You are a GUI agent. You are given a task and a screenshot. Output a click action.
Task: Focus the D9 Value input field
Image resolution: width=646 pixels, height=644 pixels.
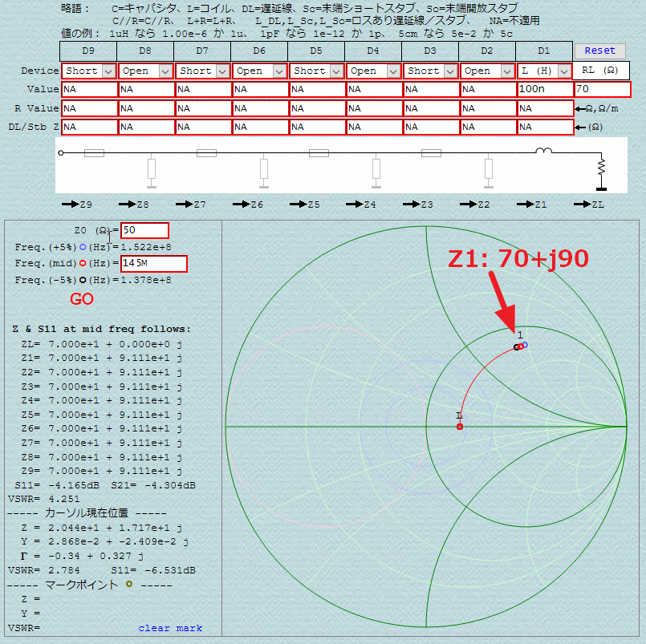coord(89,89)
